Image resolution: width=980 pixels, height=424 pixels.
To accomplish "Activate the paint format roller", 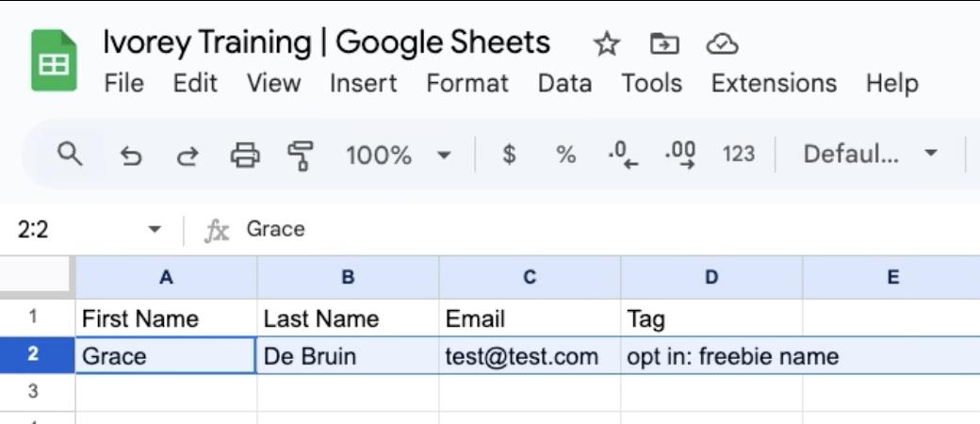I will 302,155.
